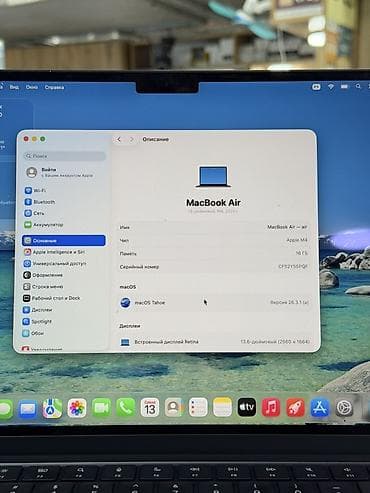The image size is (370, 493).
Task: Launch Apple TV from the Dock
Action: pos(247,407)
